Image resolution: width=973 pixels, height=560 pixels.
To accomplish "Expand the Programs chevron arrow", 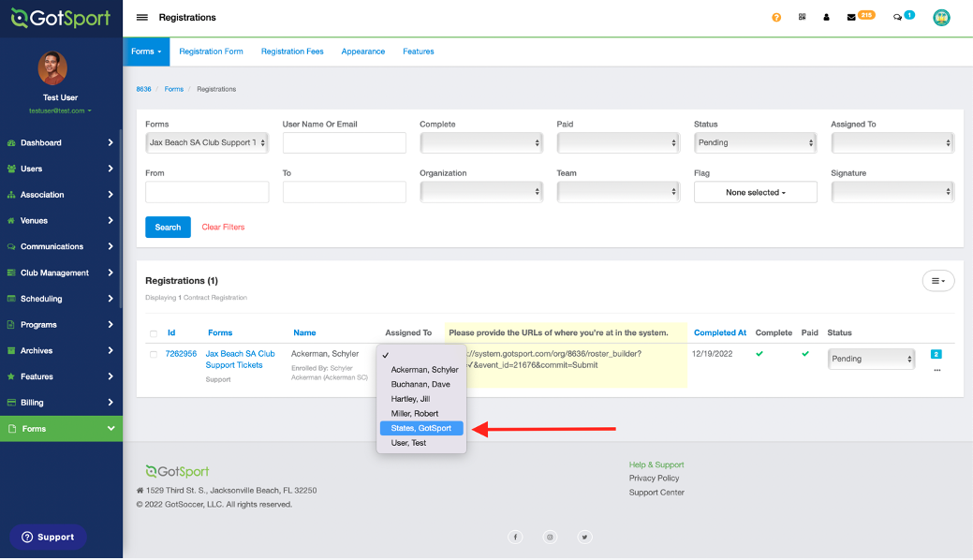I will click(x=111, y=325).
